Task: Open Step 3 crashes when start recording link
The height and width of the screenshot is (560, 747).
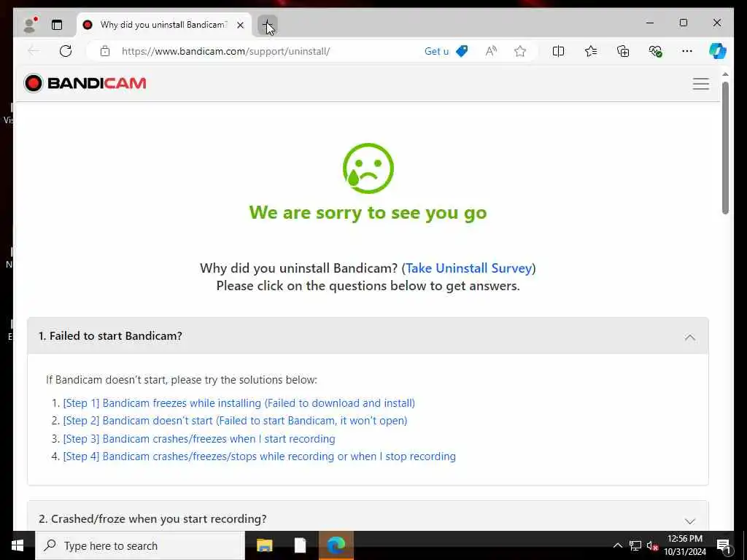Action: (199, 438)
